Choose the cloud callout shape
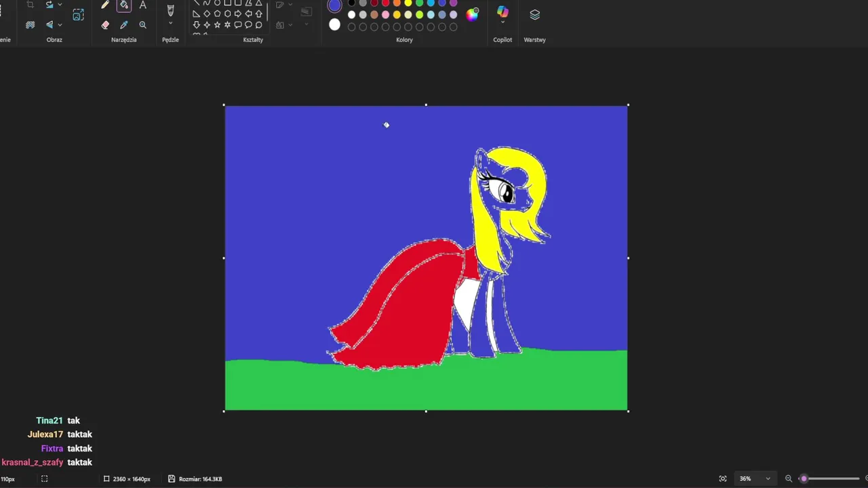This screenshot has height=488, width=868. 258,24
